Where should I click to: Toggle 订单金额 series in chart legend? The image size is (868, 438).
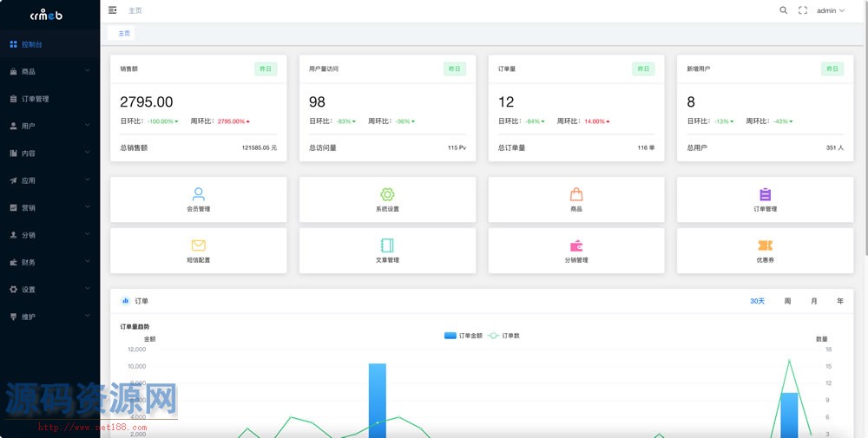pos(463,336)
